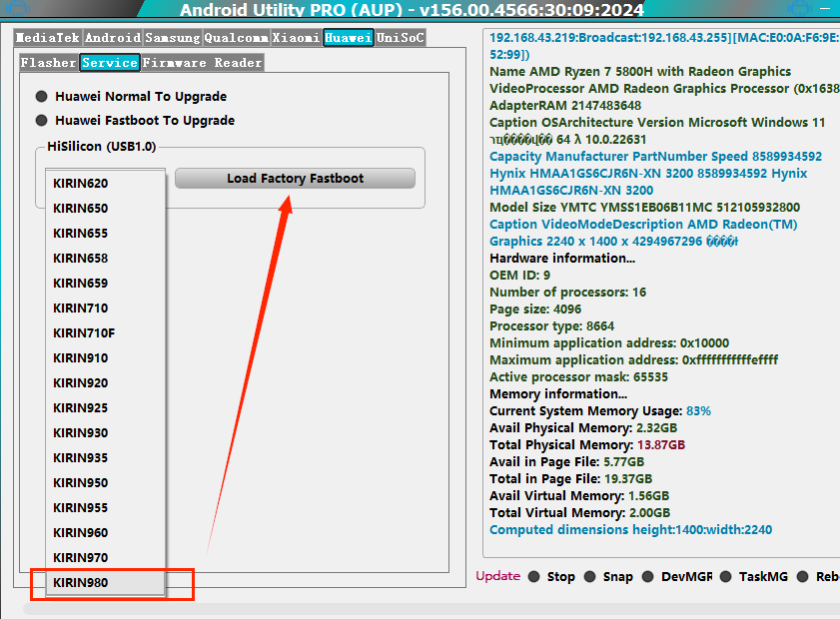Open the Xiaomi tab
This screenshot has height=619, width=840.
(296, 38)
